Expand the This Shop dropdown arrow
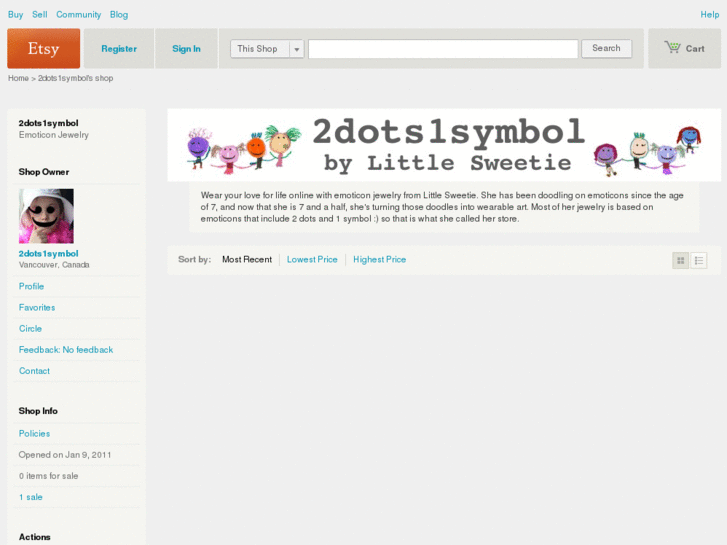727x545 pixels. [297, 49]
